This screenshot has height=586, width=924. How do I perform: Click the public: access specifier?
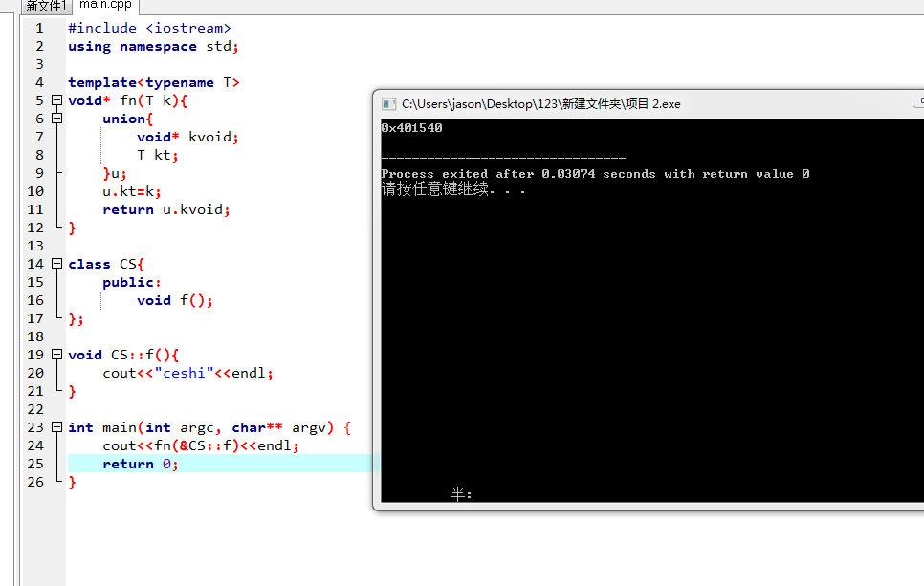coord(131,283)
